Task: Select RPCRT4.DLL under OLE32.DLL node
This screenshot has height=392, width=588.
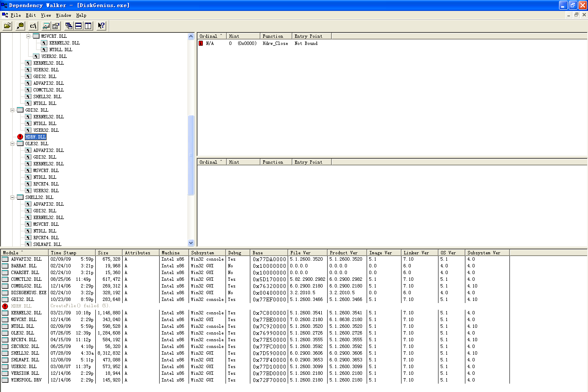Action: 46,184
